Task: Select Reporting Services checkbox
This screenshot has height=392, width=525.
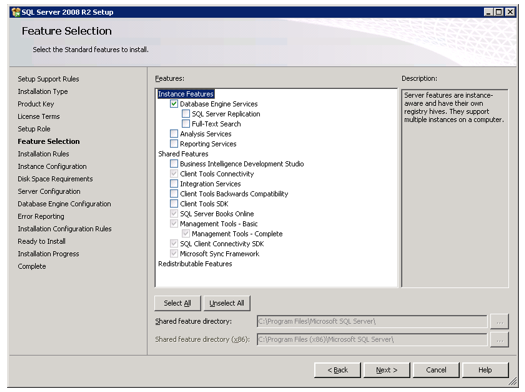Action: click(x=174, y=144)
